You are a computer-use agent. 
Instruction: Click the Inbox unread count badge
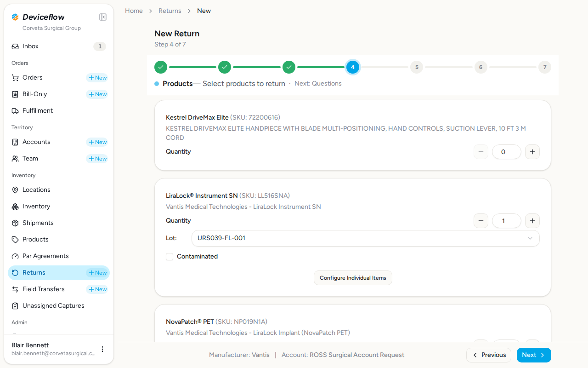[100, 46]
